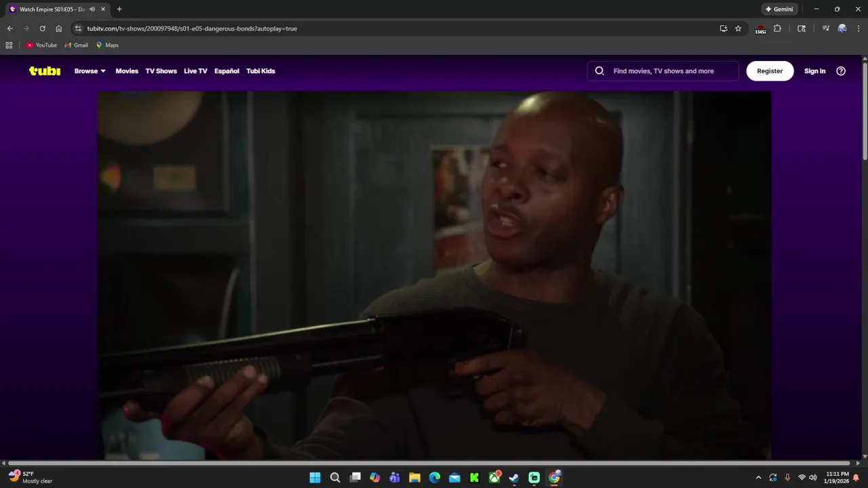Open the Windows Start menu
This screenshot has height=488, width=868.
pos(315,478)
